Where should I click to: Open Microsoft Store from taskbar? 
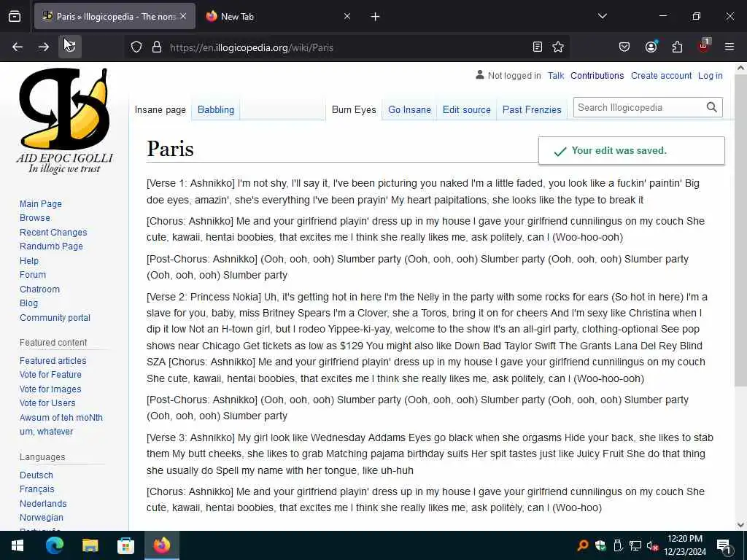coord(125,545)
